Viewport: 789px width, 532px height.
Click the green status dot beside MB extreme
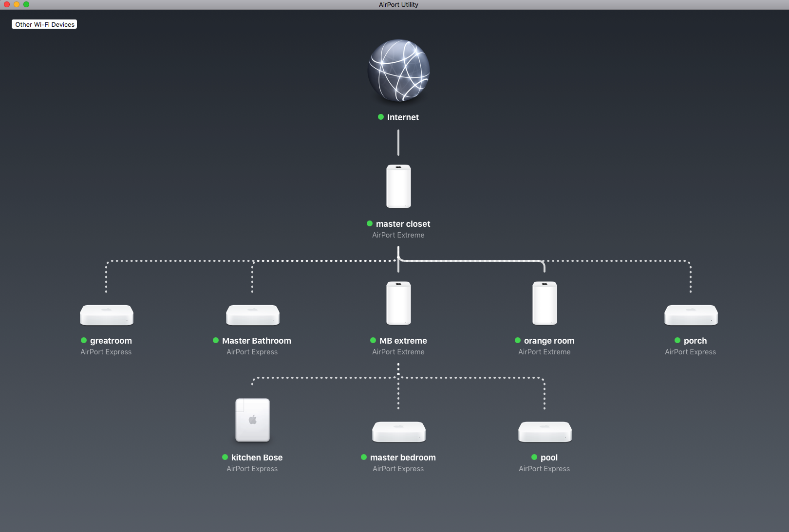[x=373, y=340]
